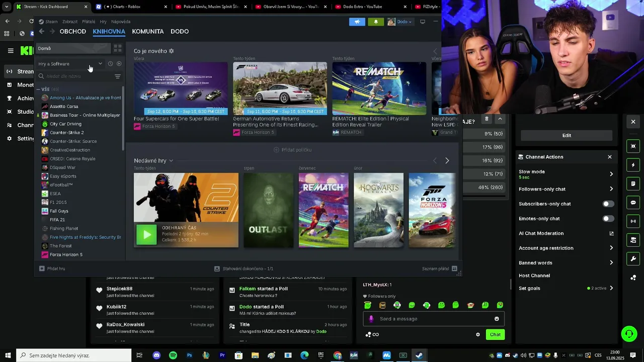Open the Seznam přátel friends list icon

click(x=455, y=268)
